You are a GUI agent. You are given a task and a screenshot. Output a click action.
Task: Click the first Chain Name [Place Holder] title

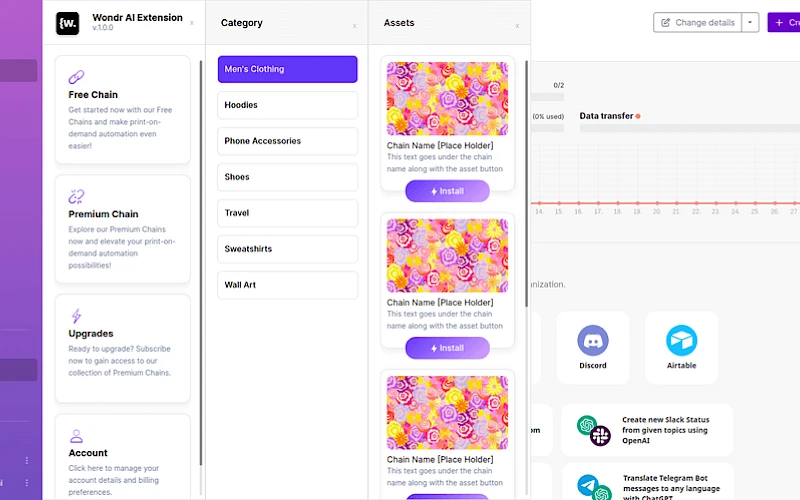tap(440, 145)
